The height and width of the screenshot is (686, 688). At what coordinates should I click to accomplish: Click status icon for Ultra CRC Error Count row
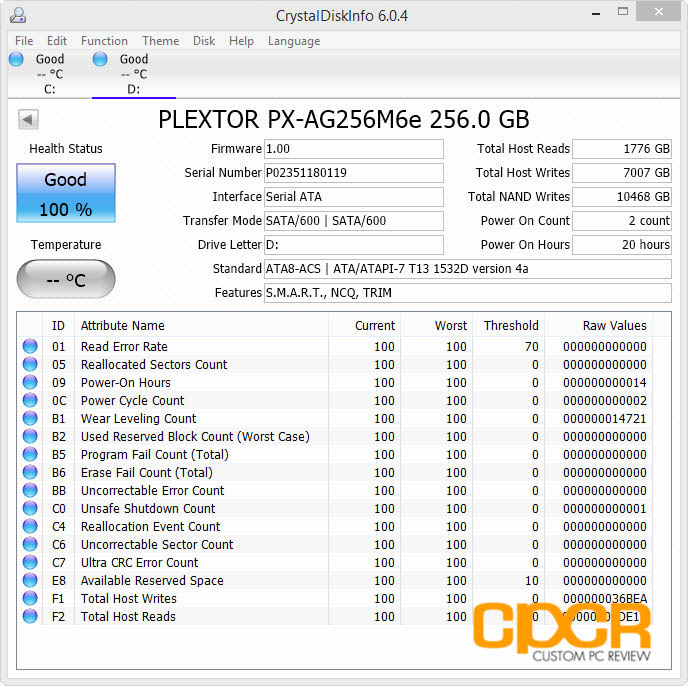30,562
